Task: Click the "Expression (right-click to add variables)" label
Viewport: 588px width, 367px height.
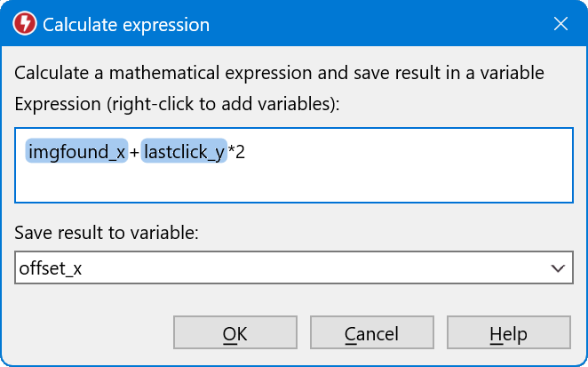Action: (178, 103)
